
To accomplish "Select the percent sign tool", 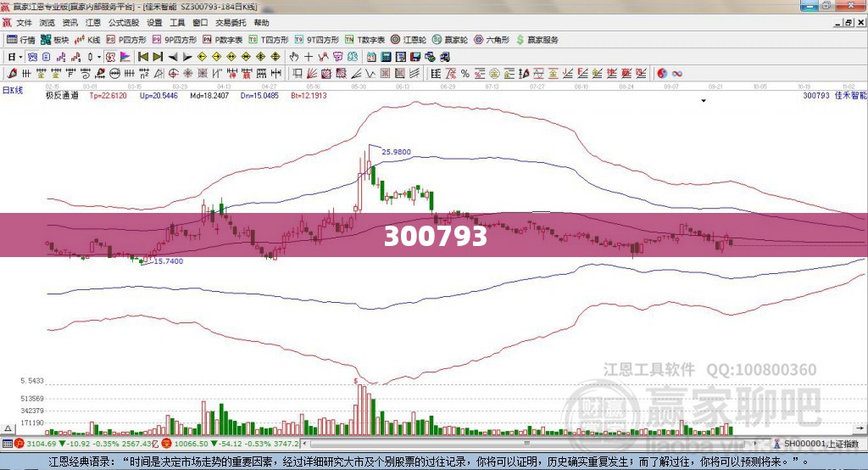I will 465,73.
